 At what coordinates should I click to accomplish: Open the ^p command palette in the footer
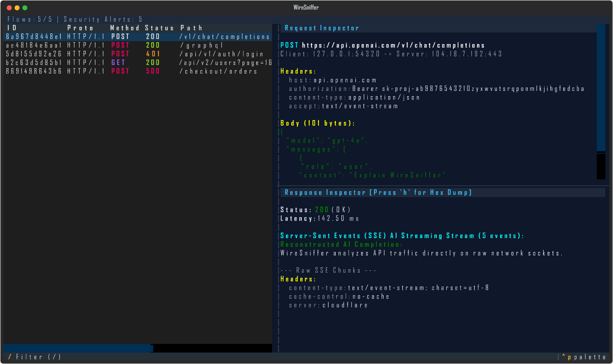coord(584,357)
